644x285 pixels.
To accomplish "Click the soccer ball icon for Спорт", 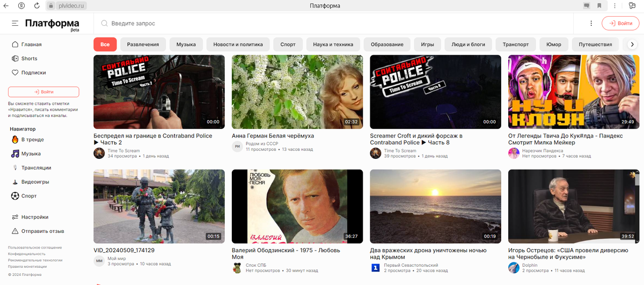I will 16,196.
